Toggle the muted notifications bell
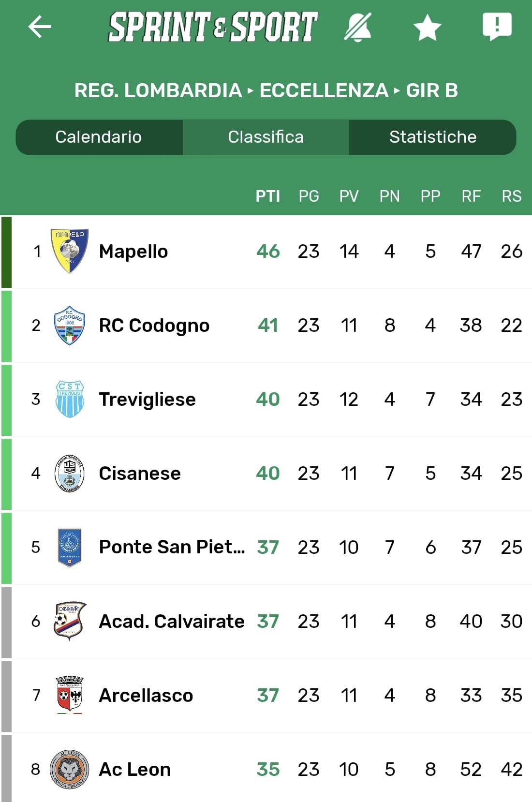532x802 pixels. tap(358, 27)
